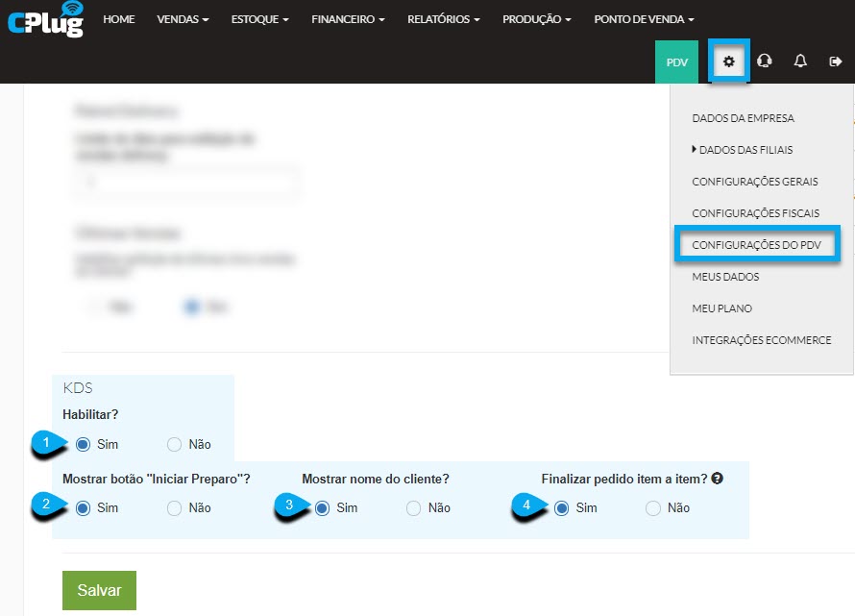Choose Não for Finalizar pedido item a item
Screen dimensions: 855x616
pos(652,508)
